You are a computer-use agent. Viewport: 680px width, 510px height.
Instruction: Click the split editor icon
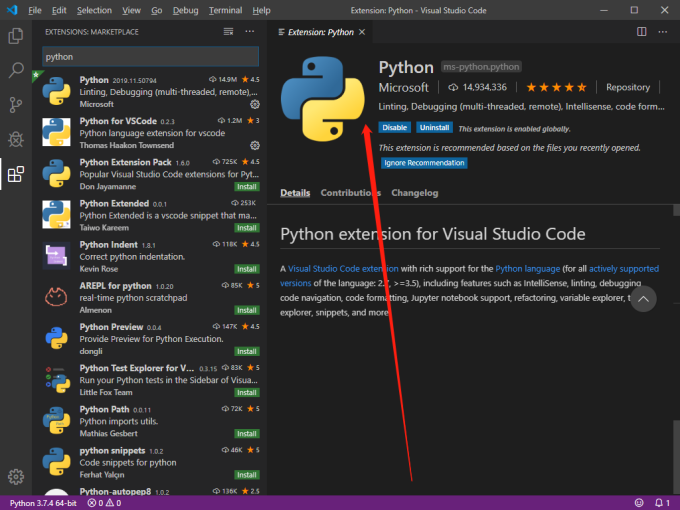click(641, 32)
